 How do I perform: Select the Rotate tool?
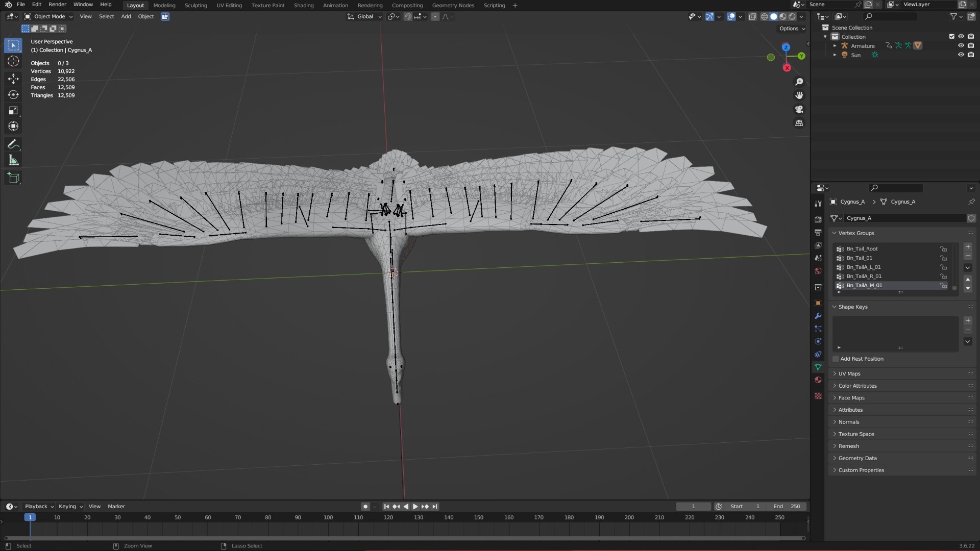tap(13, 95)
